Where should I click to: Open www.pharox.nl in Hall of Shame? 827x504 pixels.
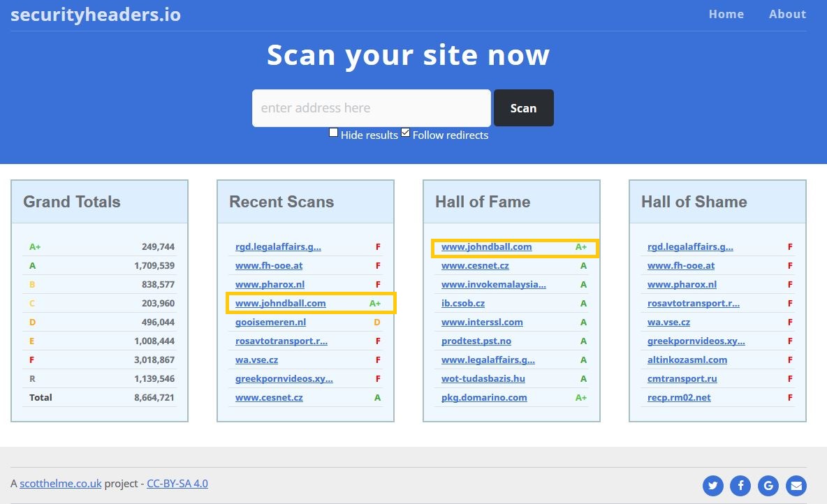[682, 285]
